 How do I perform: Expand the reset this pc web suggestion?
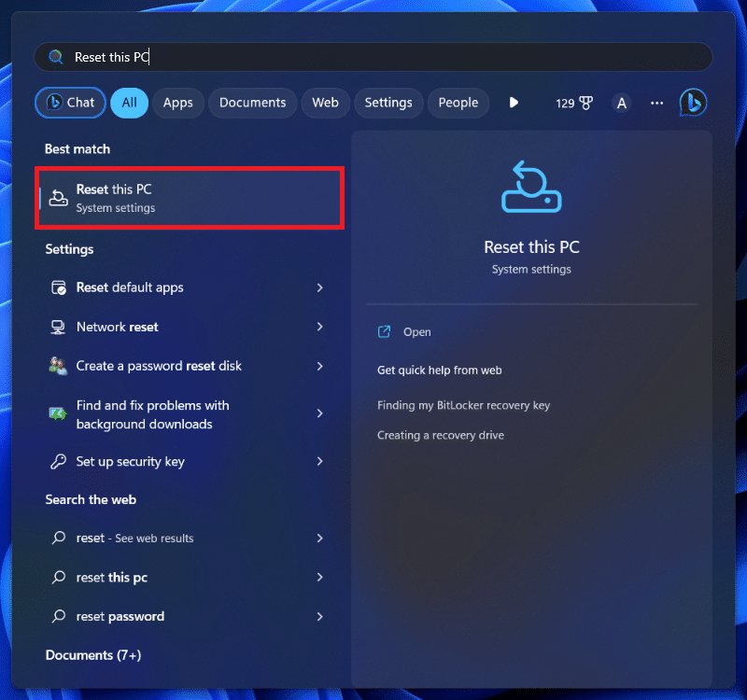click(x=320, y=577)
